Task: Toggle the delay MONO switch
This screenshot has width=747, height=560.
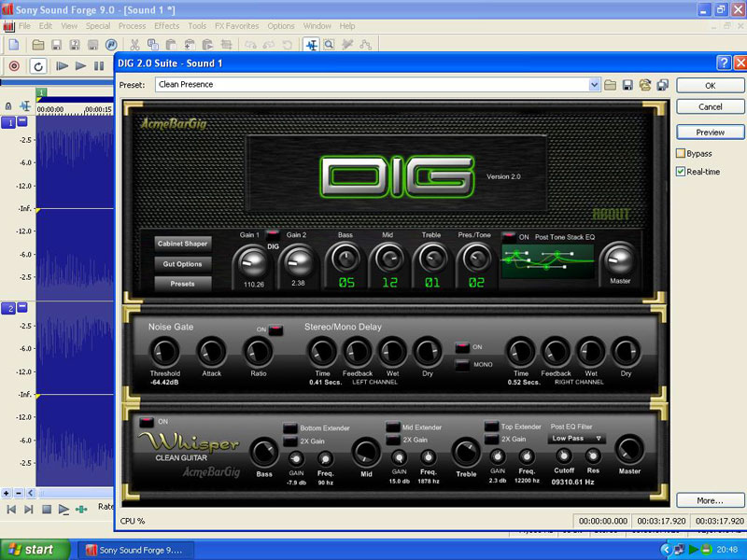Action: click(x=461, y=364)
